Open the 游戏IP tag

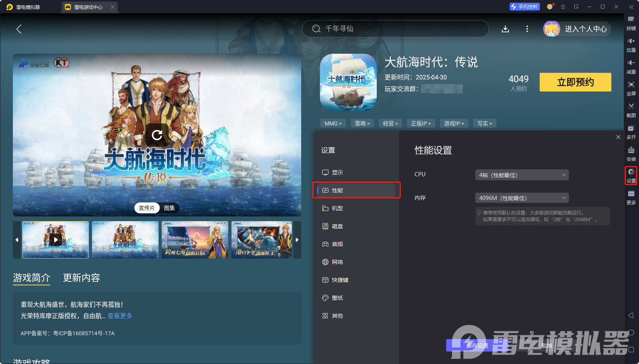point(454,123)
